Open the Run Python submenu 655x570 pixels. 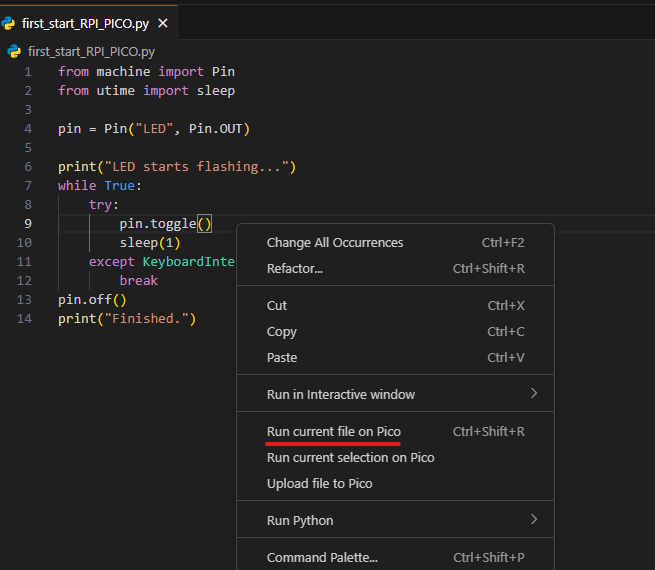(x=395, y=520)
